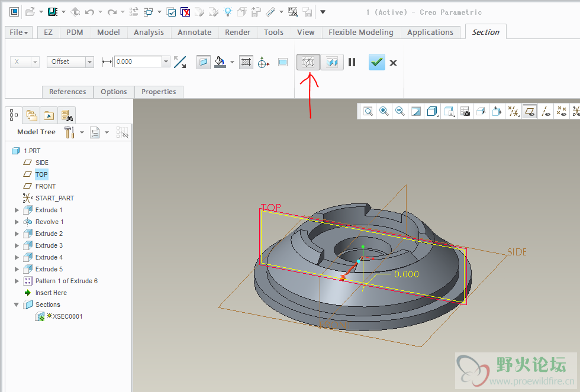The height and width of the screenshot is (392, 580).
Task: Redo the last undone action
Action: coord(112,12)
